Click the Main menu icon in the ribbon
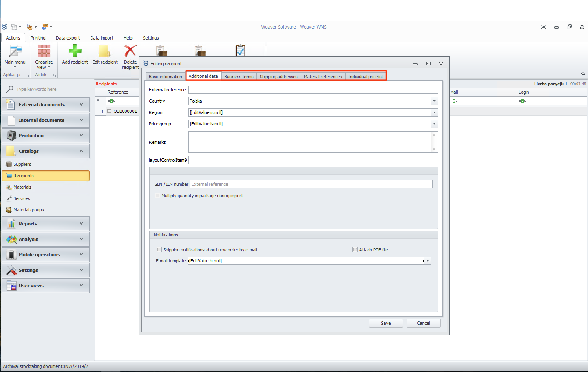The height and width of the screenshot is (372, 588). [x=15, y=51]
